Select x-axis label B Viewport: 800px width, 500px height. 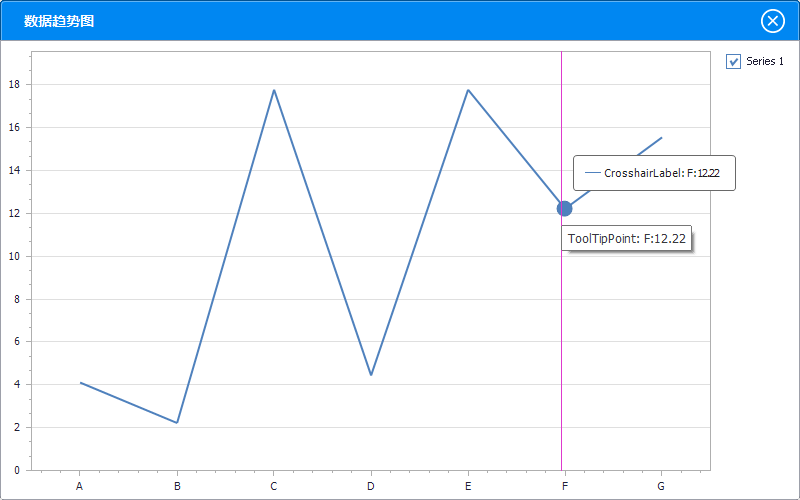[x=177, y=486]
